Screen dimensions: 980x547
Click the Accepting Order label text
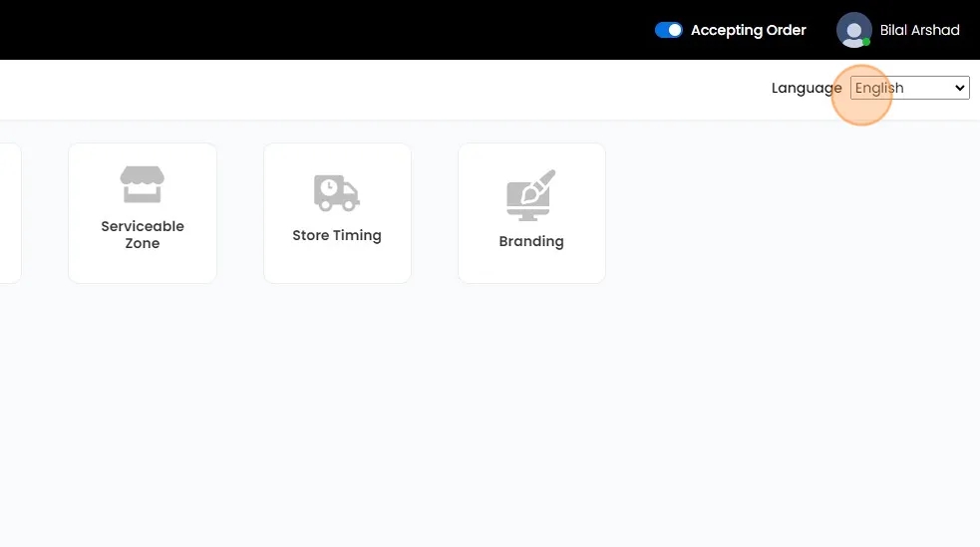coord(748,30)
